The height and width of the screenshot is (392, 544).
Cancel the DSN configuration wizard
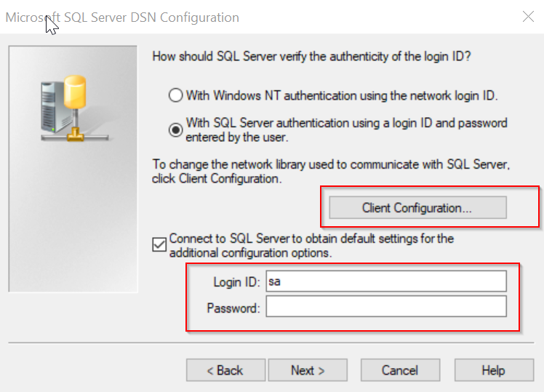pyautogui.click(x=401, y=370)
